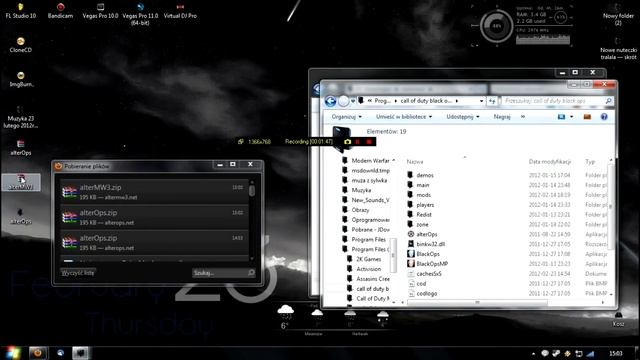Open the Umieść w bibliotece dropdown

404,117
